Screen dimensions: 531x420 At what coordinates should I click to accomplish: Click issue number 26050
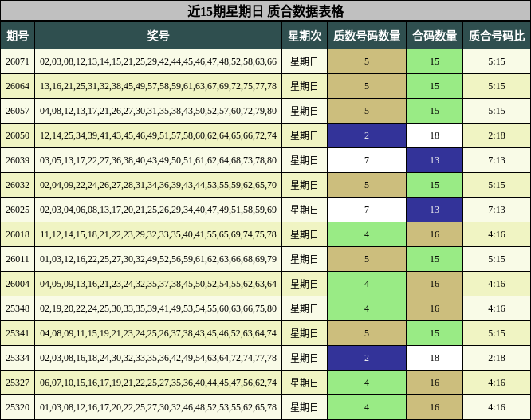click(x=18, y=135)
